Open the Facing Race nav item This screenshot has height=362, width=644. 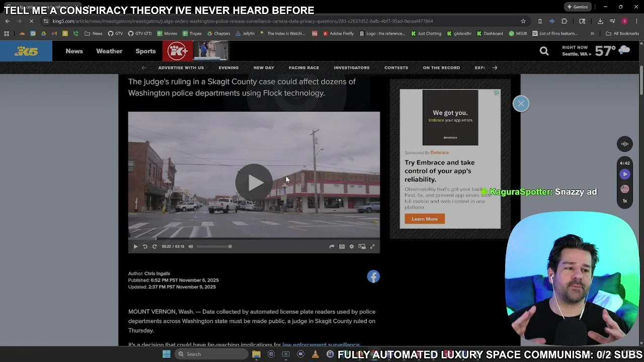[x=304, y=68]
